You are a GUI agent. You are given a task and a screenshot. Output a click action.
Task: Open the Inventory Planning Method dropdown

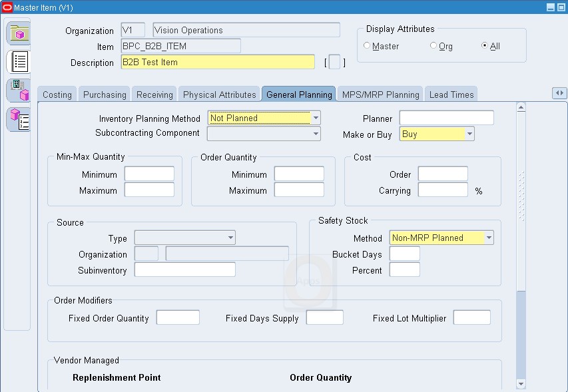(316, 117)
